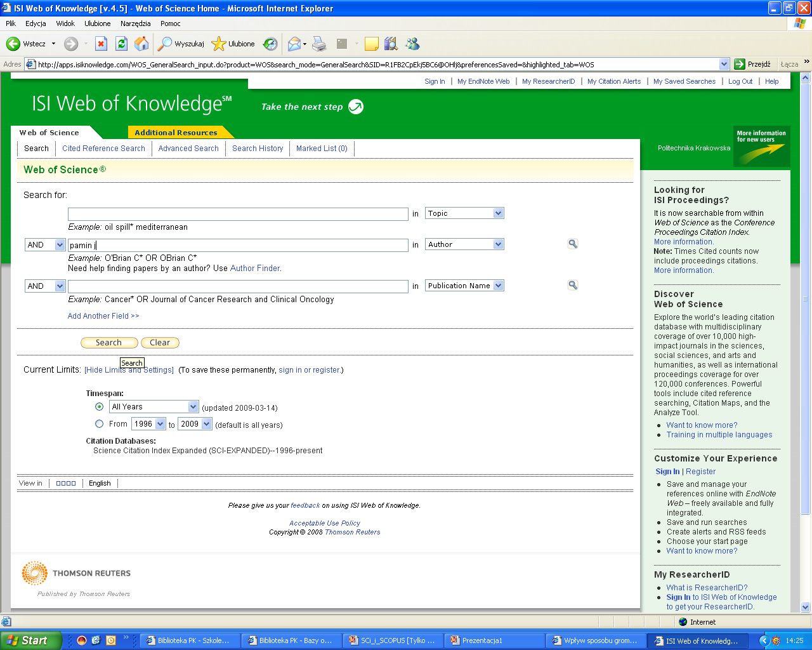Open the Widok menu
The height and width of the screenshot is (650, 812).
pyautogui.click(x=65, y=23)
